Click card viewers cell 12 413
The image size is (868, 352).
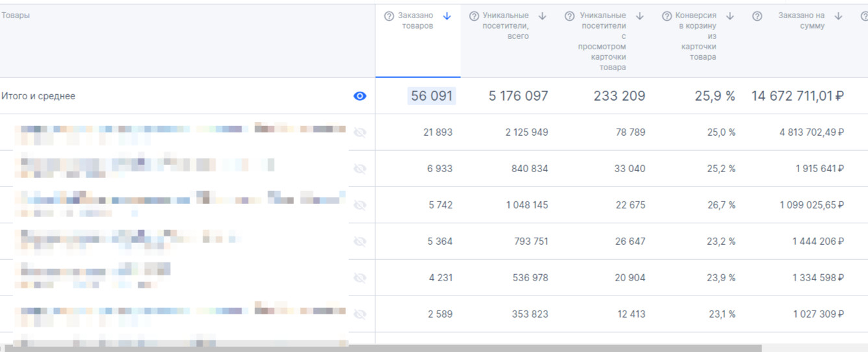(x=632, y=314)
